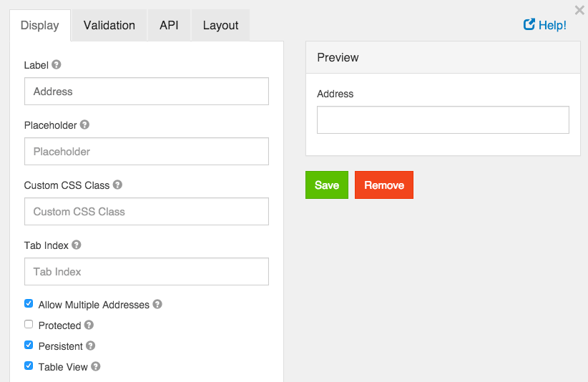This screenshot has width=588, height=382.
Task: Click the Tab Index help icon
Action: [77, 245]
